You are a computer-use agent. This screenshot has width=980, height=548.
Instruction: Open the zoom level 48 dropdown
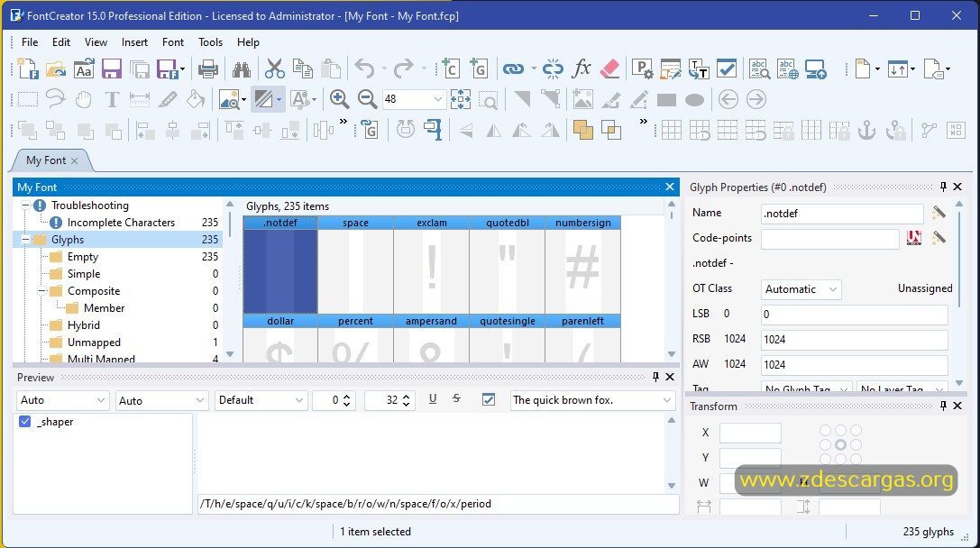pos(437,99)
